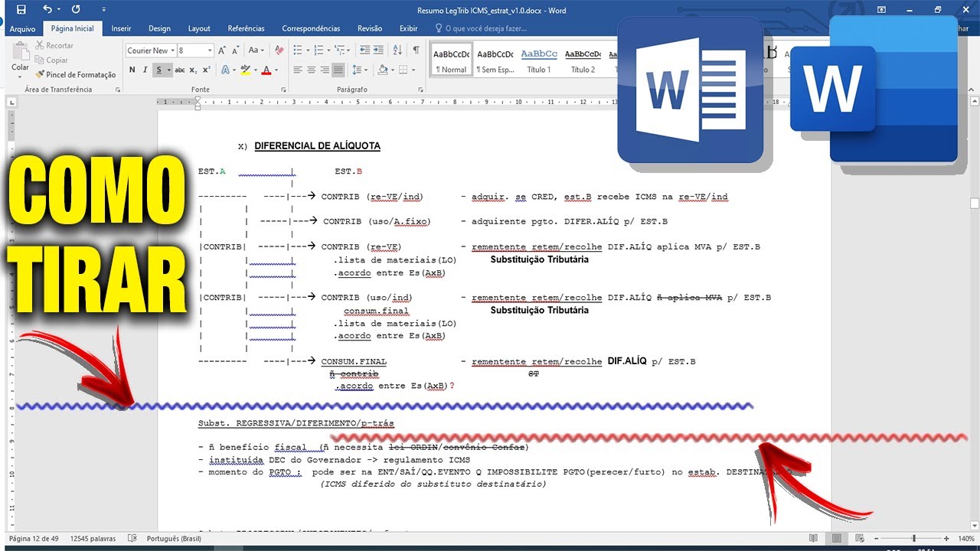Apply the Título 2 style
980x551 pixels.
pyautogui.click(x=583, y=60)
